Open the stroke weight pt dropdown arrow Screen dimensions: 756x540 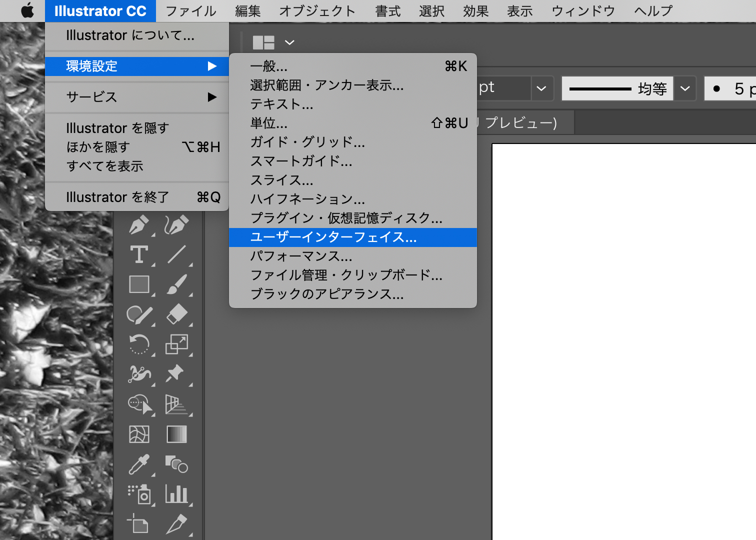[541, 88]
